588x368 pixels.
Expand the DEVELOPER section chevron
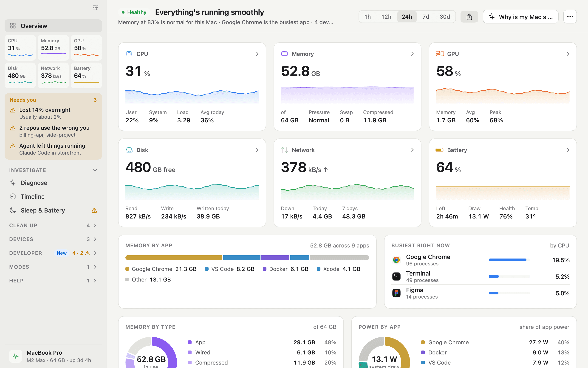point(95,253)
